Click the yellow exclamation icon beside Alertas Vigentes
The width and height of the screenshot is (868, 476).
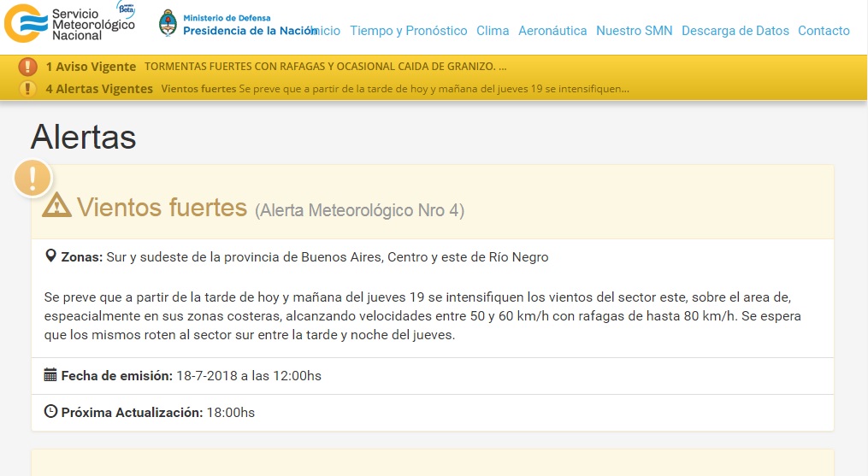click(28, 89)
